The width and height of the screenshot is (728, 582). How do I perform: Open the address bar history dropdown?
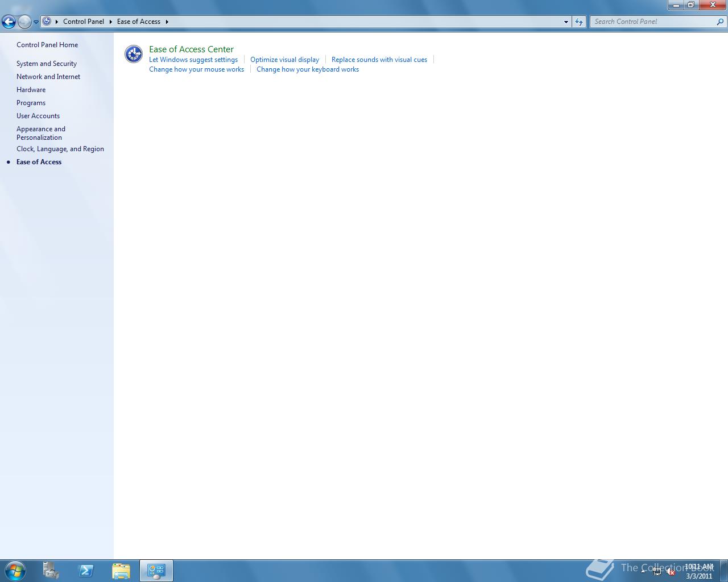(x=566, y=22)
